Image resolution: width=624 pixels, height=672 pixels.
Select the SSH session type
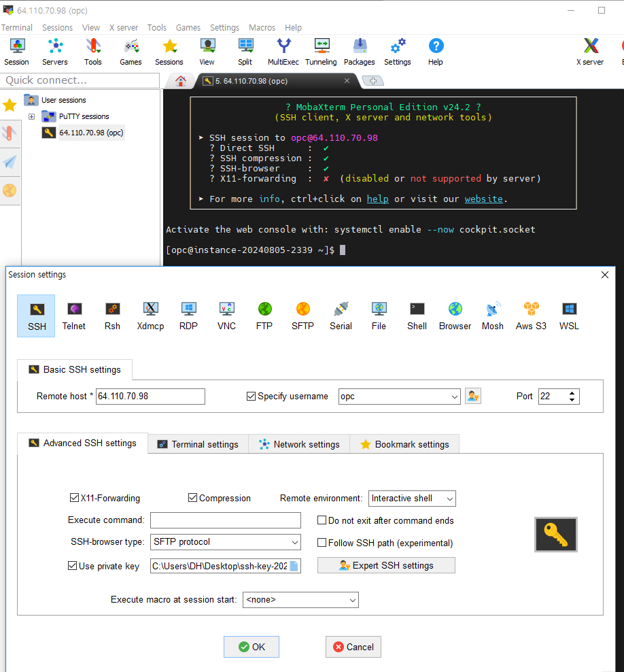[37, 316]
